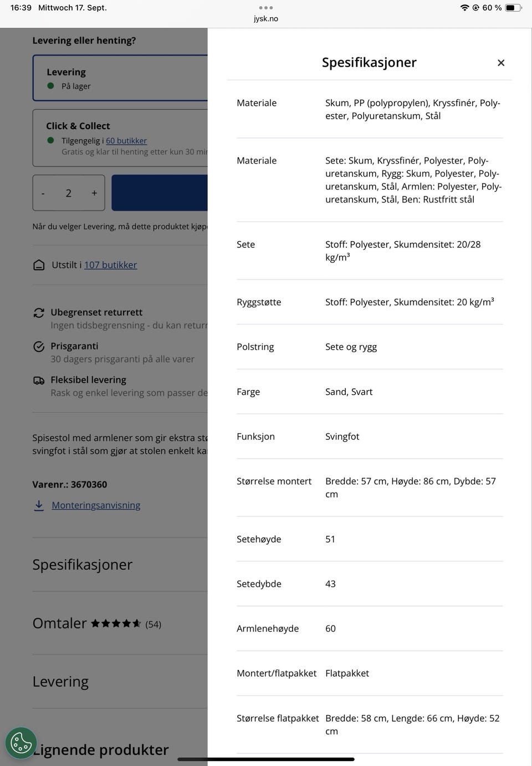
Task: Click the Prisgaranti checkmark icon
Action: click(39, 347)
